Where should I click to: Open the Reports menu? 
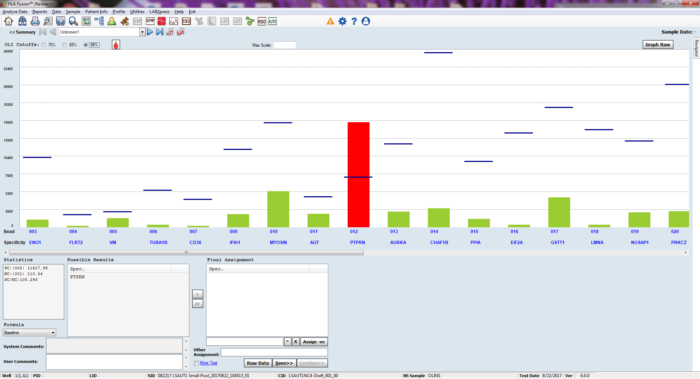click(x=40, y=12)
